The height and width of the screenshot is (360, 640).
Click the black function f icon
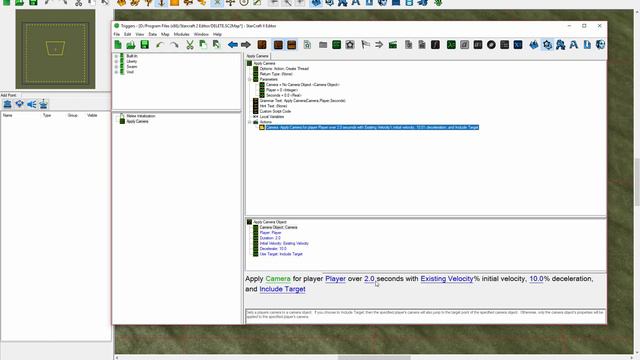(x=435, y=45)
